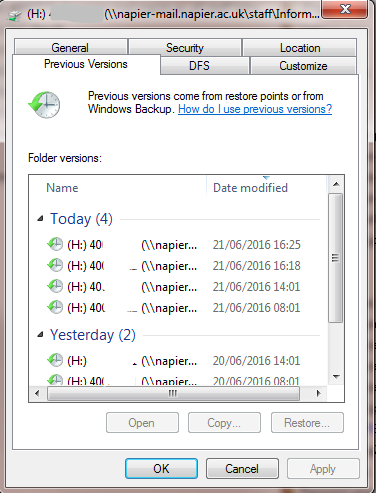Screen dimensions: 376x493
Task: Go to the Customize tab
Action: [303, 66]
